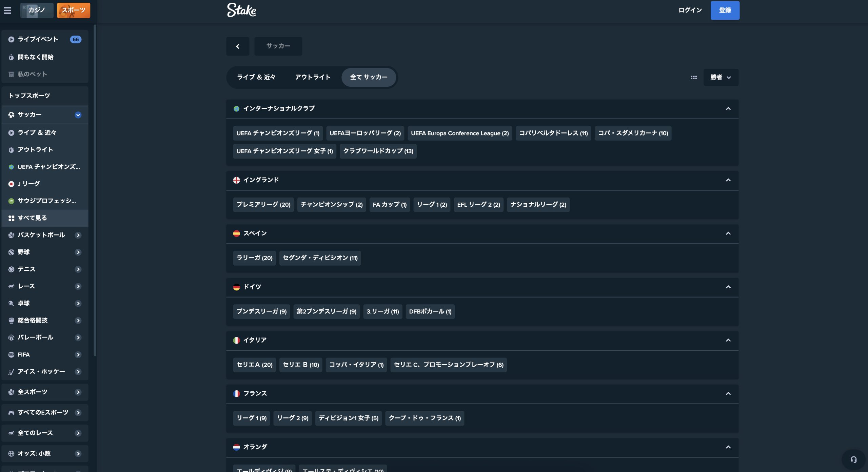868x472 pixels.
Task: Collapse the ドイツ section
Action: 728,287
